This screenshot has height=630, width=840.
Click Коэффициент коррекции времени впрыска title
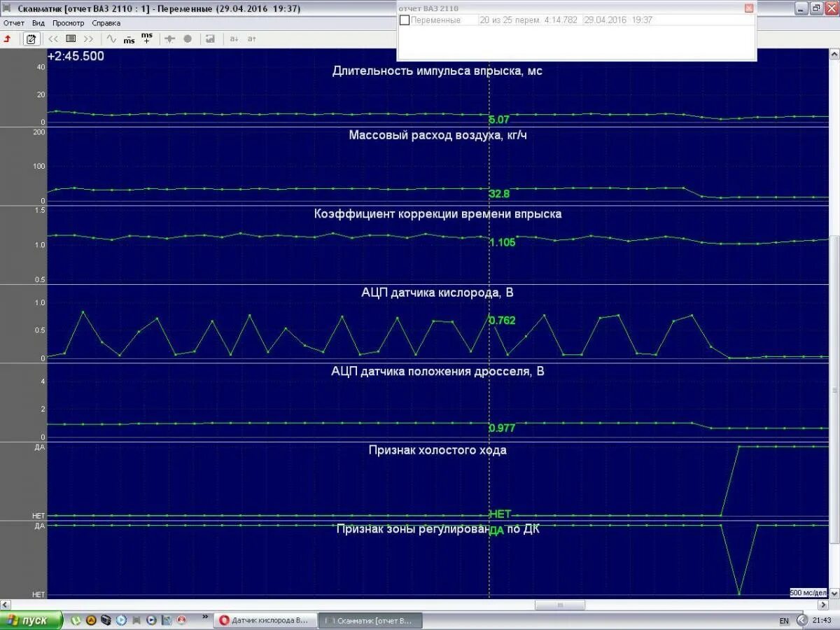438,214
